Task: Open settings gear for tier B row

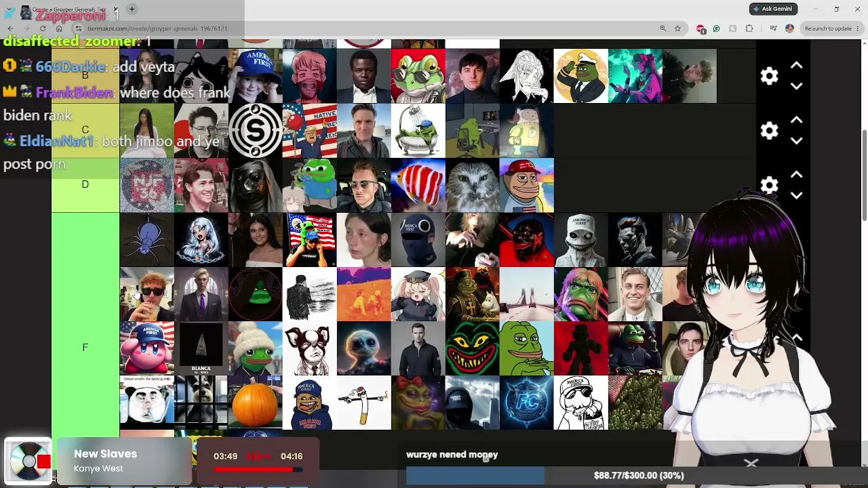Action: pos(769,76)
